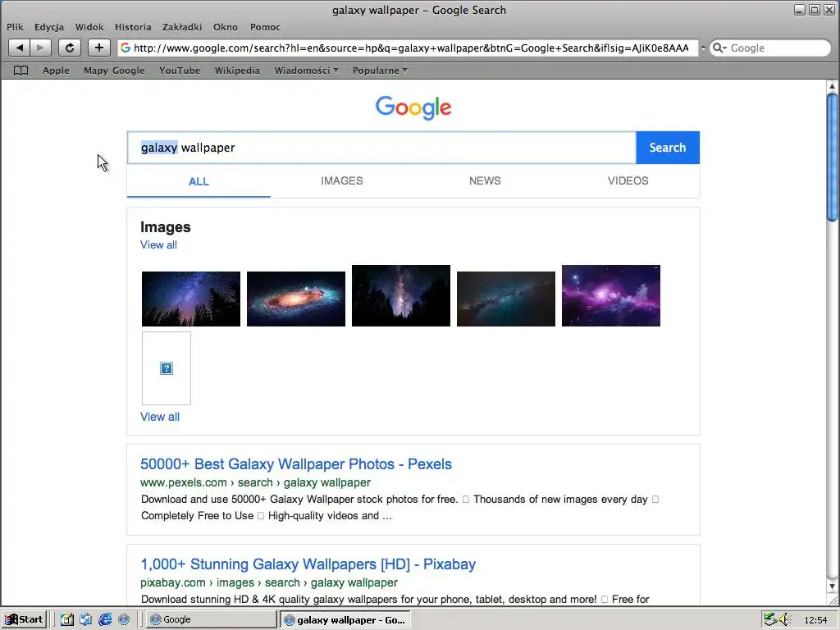
Task: Click the Apple bookmark
Action: [56, 71]
